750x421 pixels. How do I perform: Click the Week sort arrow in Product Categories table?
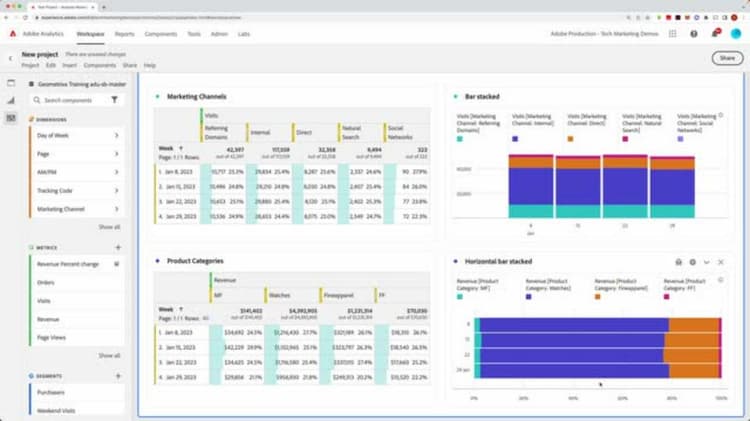[181, 309]
